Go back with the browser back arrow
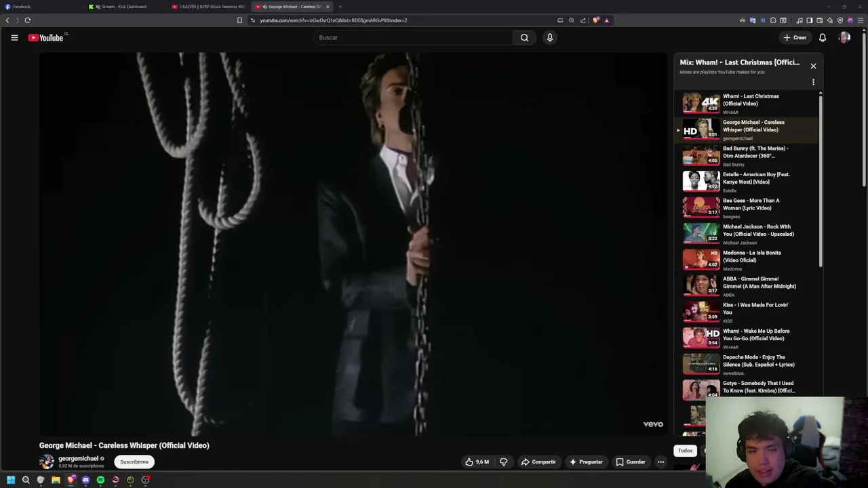868x488 pixels. pyautogui.click(x=7, y=20)
